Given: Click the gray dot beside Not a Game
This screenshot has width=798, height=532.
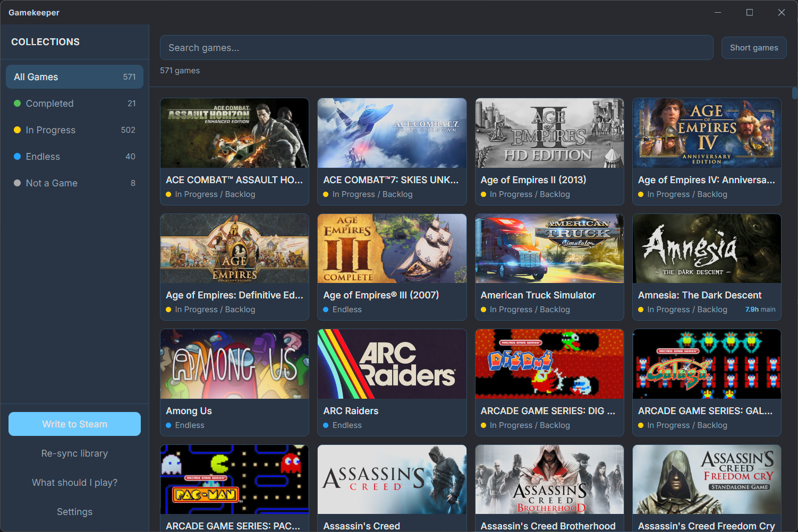Looking at the screenshot, I should (x=17, y=183).
